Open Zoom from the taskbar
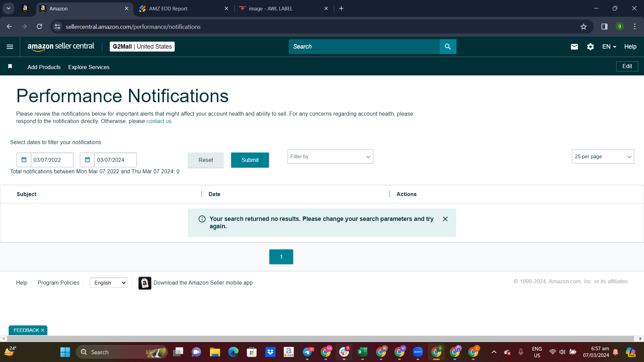The width and height of the screenshot is (644, 362). (418, 352)
